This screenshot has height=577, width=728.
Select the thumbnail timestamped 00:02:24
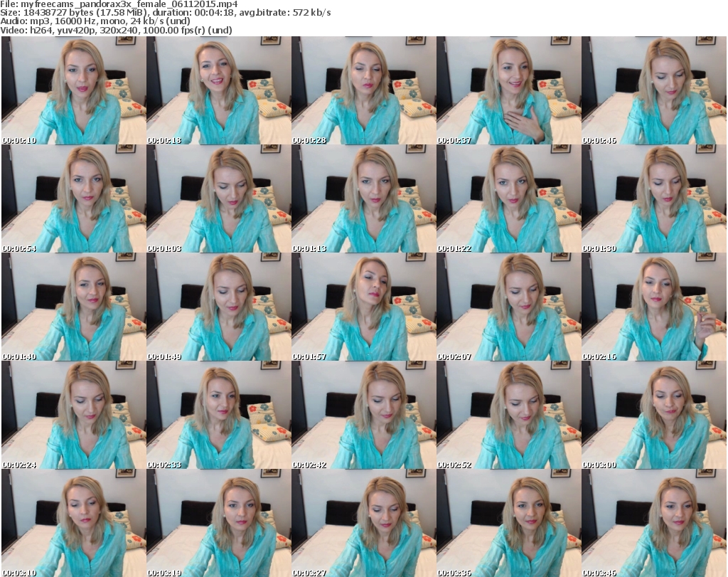[x=73, y=415]
